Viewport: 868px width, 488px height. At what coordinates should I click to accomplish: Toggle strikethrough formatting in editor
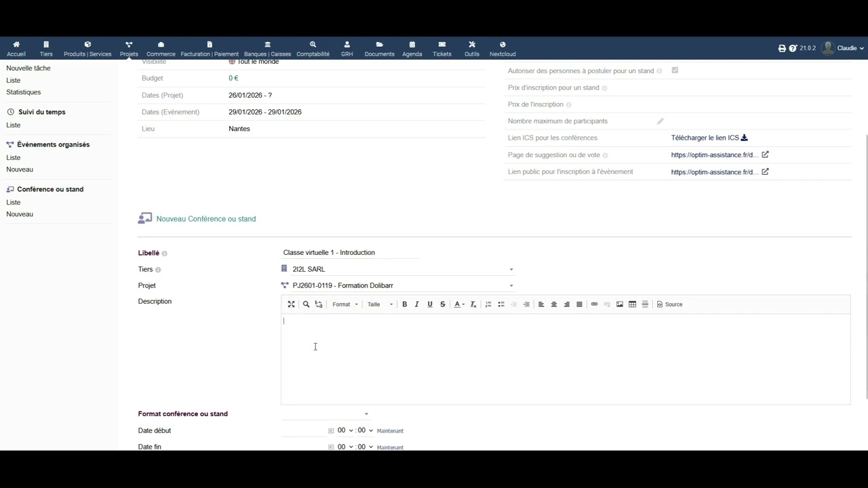(x=443, y=304)
